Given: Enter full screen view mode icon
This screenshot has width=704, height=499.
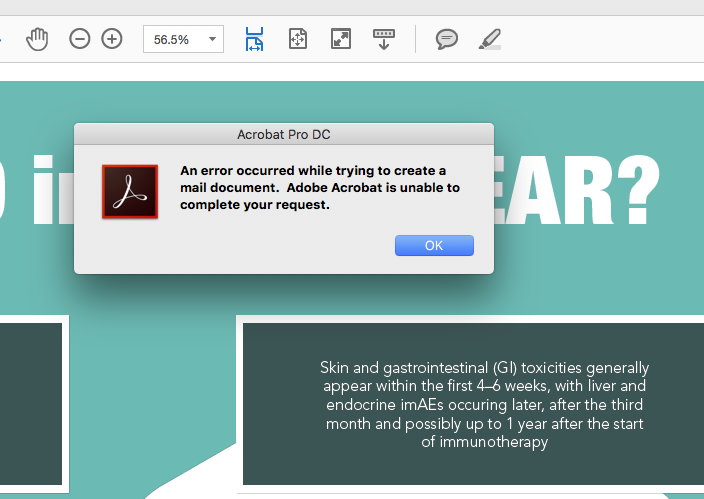Looking at the screenshot, I should 341,39.
